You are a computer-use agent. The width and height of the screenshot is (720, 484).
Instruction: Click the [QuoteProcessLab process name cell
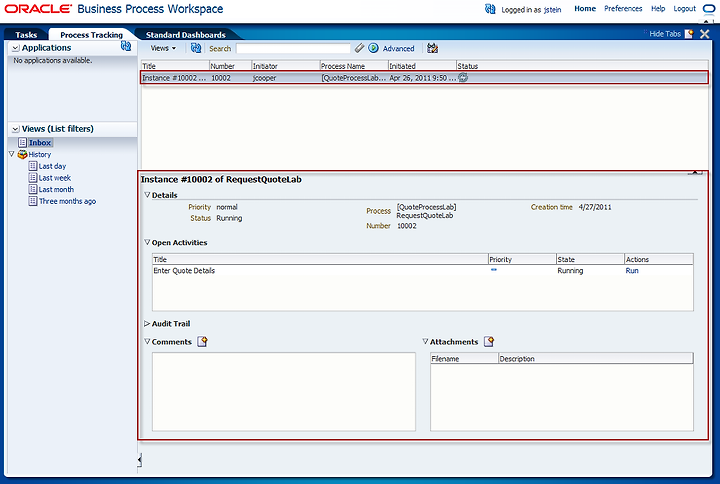pyautogui.click(x=354, y=78)
